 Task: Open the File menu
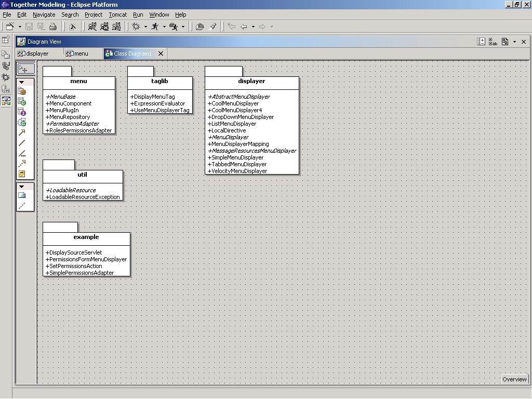click(7, 15)
